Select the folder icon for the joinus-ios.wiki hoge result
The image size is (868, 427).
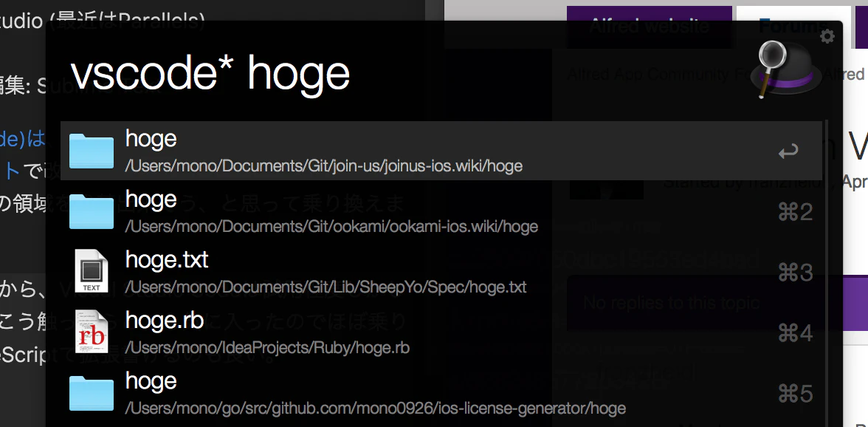click(92, 151)
